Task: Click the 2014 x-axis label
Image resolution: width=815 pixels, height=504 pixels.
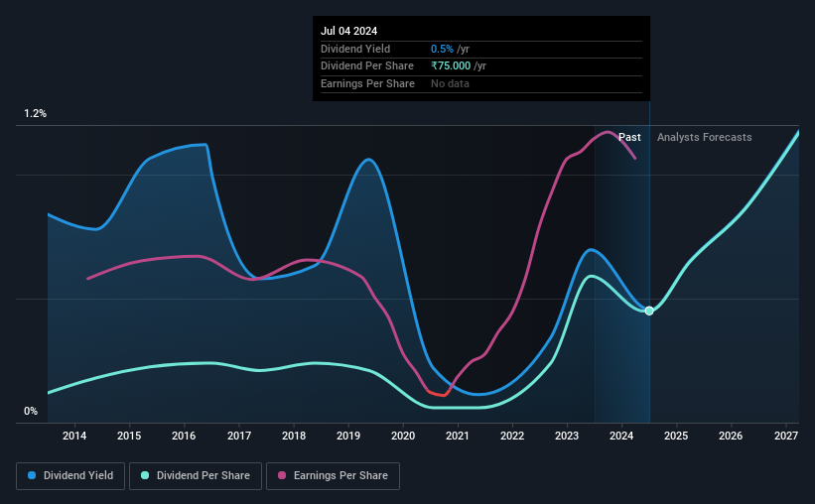Action: pos(74,436)
